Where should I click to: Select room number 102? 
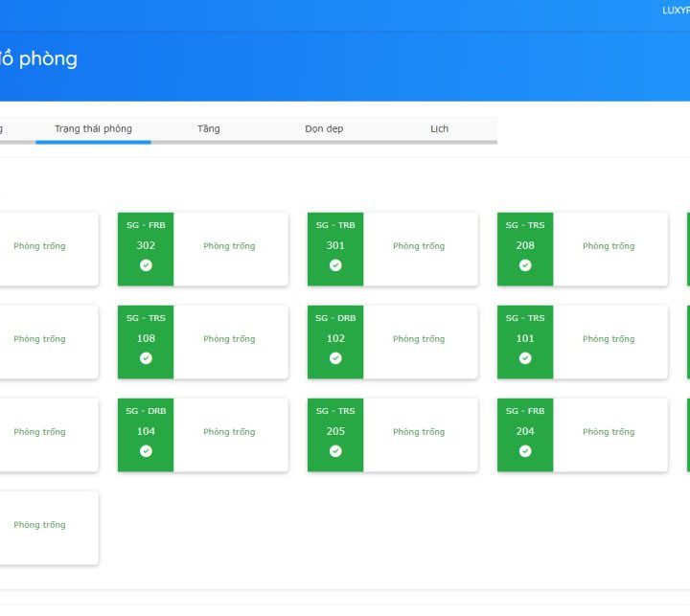pos(335,338)
